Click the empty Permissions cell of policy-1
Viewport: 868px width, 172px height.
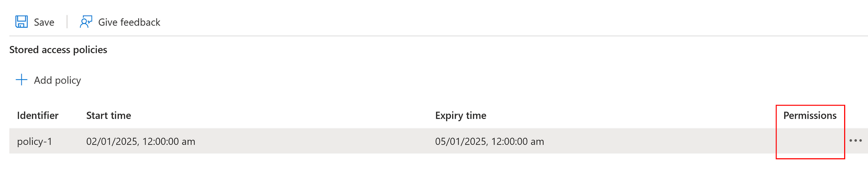coord(810,141)
